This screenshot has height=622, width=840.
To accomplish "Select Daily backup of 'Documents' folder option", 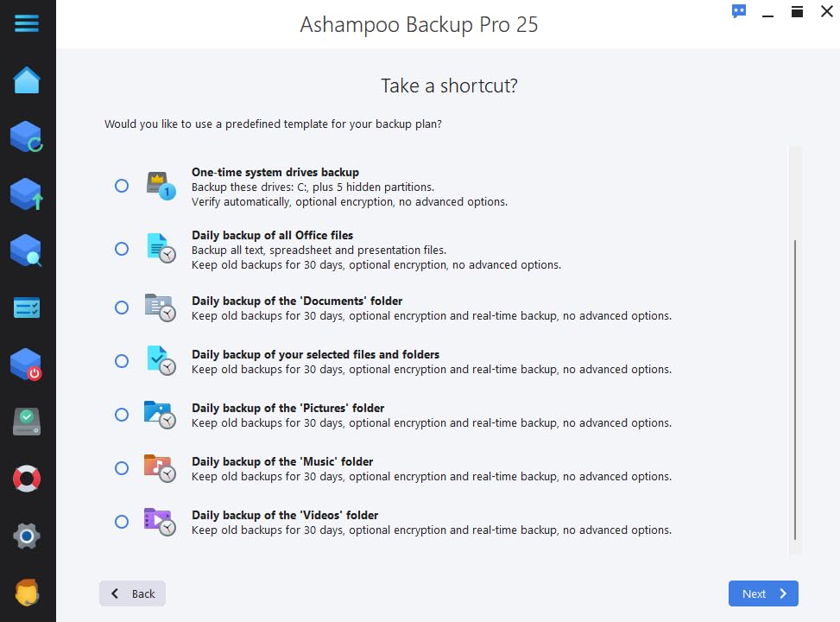I will pos(122,308).
